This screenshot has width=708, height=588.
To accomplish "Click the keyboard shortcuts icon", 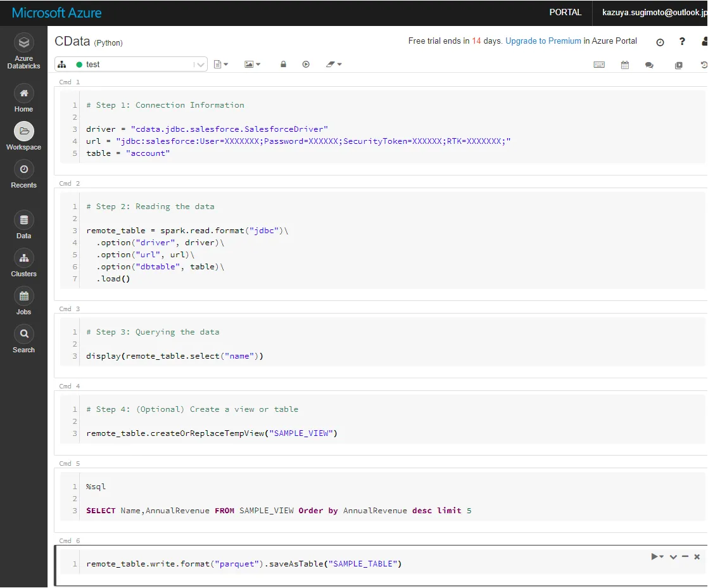I will (x=599, y=64).
